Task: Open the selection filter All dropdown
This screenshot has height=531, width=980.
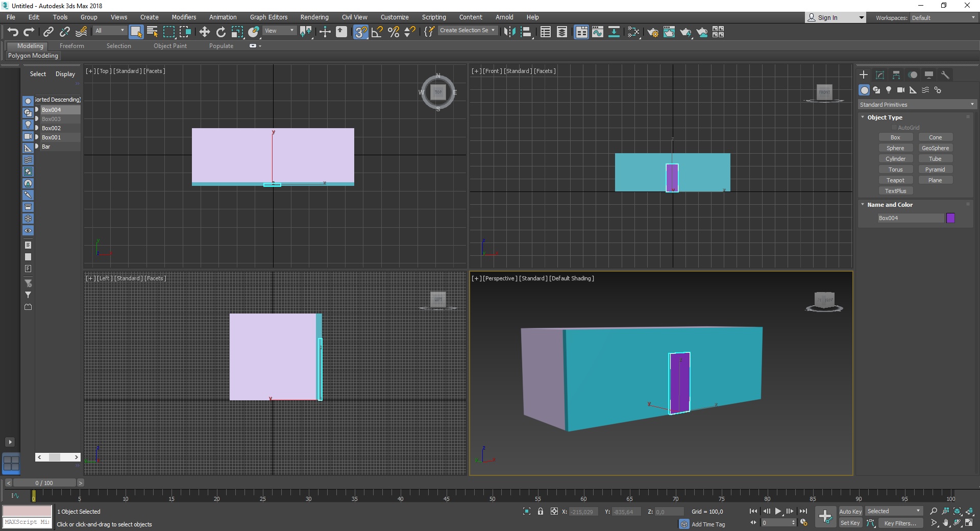Action: (x=110, y=31)
